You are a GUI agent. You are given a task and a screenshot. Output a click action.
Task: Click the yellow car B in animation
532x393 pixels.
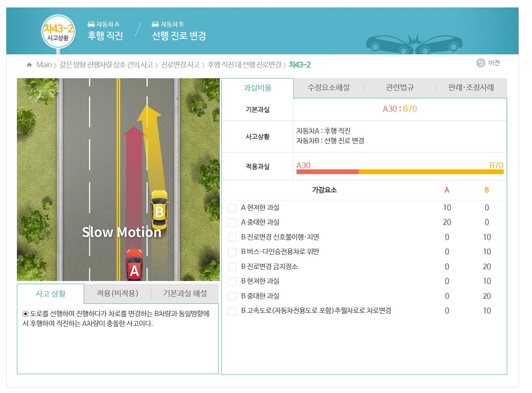[159, 209]
